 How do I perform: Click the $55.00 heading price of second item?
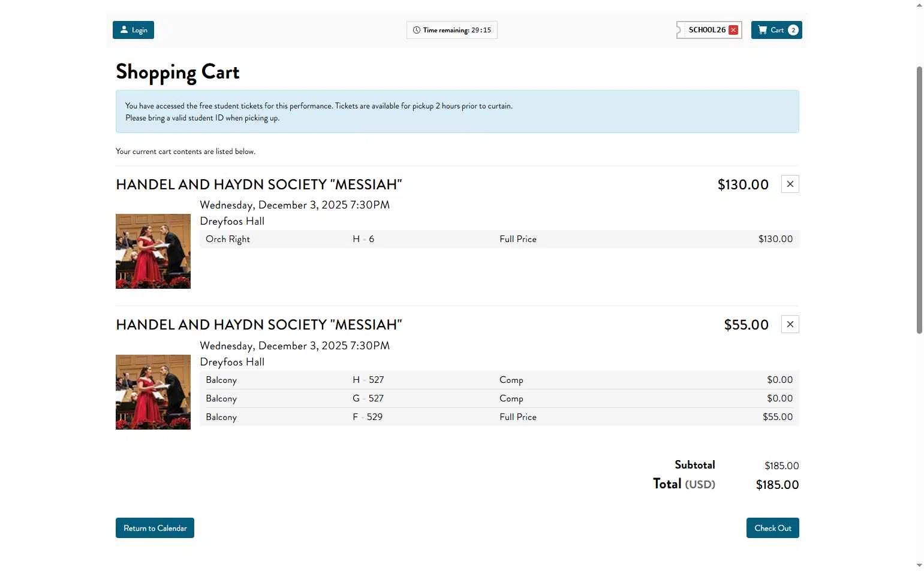(746, 325)
